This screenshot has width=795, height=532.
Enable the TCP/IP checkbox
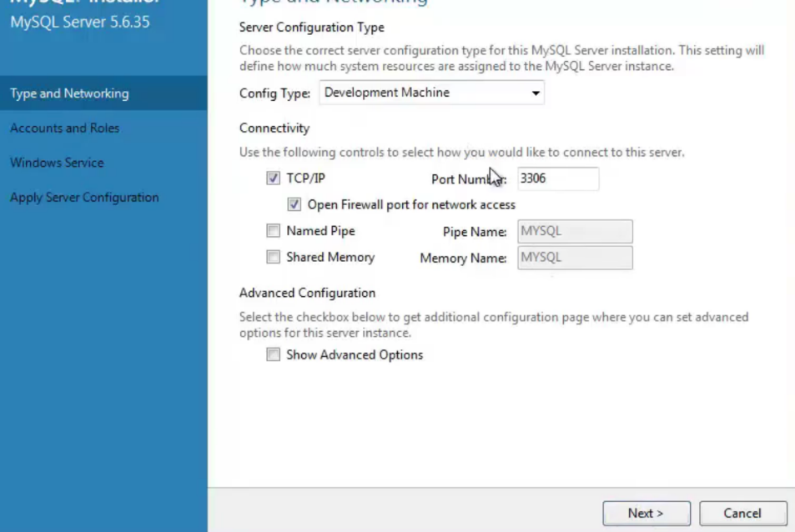pyautogui.click(x=274, y=178)
